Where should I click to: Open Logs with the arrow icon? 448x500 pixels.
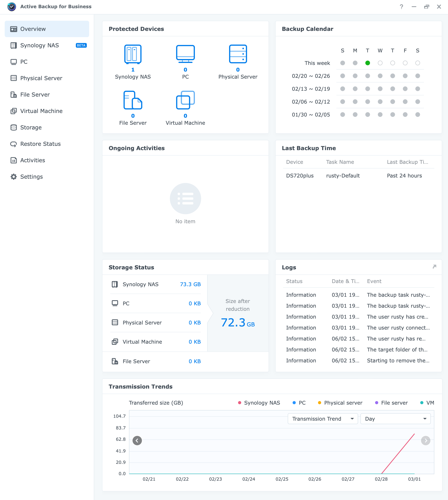435,267
